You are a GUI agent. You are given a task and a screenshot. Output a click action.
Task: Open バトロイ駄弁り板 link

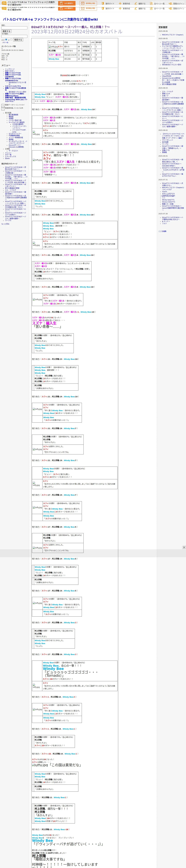point(15,120)
